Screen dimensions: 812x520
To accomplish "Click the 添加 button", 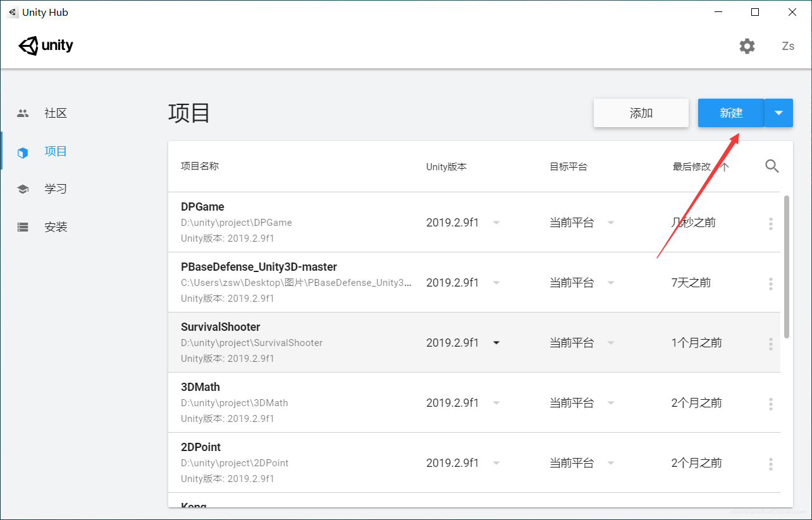I will (x=641, y=113).
